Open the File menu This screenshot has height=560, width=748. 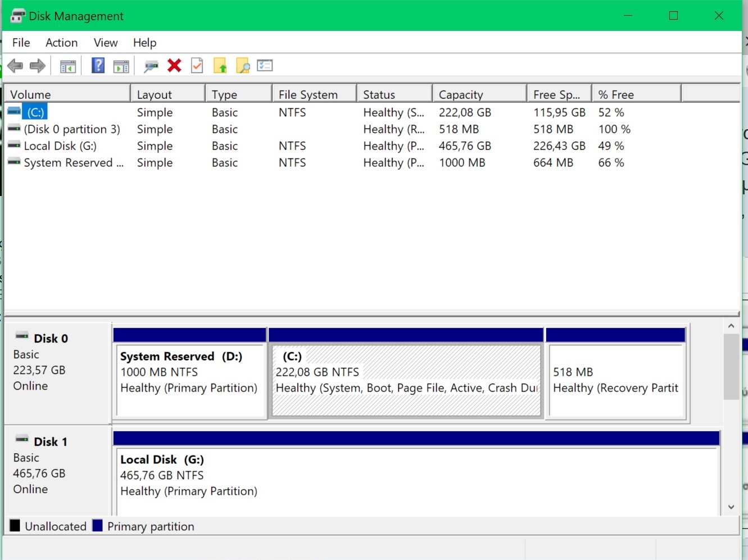[21, 43]
